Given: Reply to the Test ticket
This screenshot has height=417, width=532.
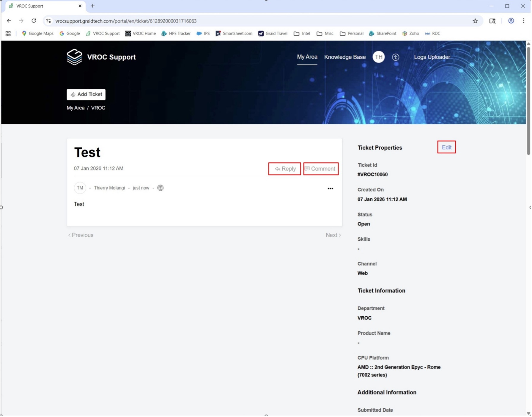Looking at the screenshot, I should click(284, 169).
